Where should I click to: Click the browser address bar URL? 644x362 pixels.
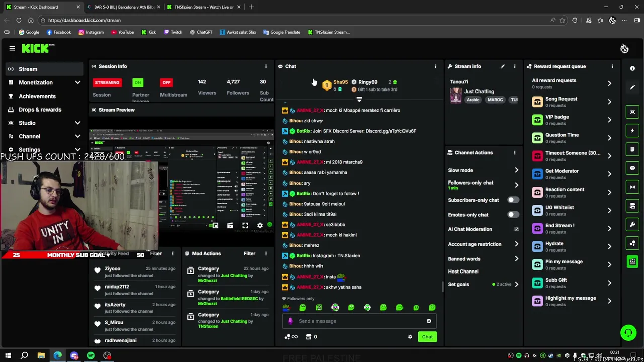tap(85, 20)
